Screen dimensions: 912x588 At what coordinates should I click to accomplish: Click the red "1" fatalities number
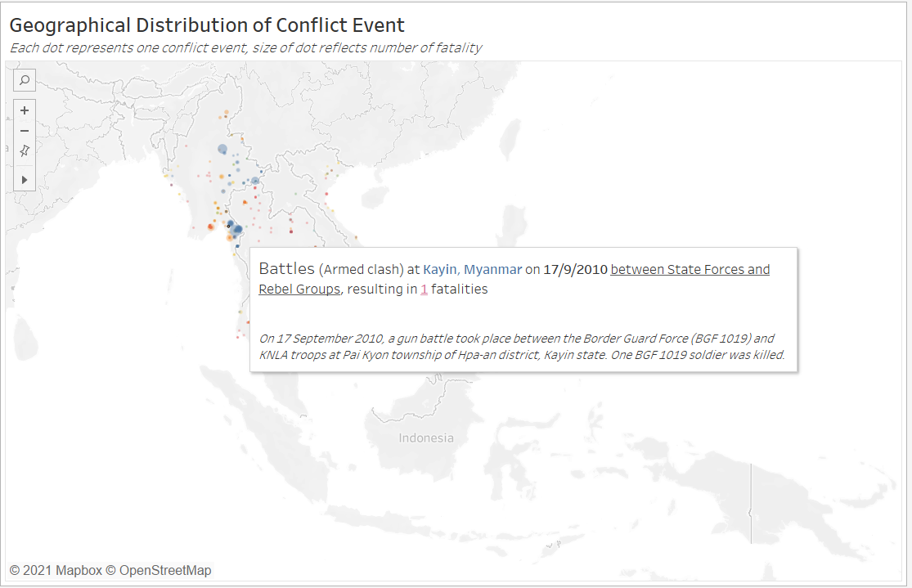tap(424, 290)
